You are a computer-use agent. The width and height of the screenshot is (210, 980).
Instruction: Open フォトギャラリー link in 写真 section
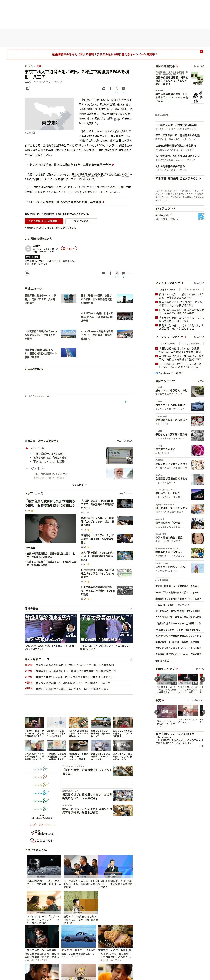point(196,700)
